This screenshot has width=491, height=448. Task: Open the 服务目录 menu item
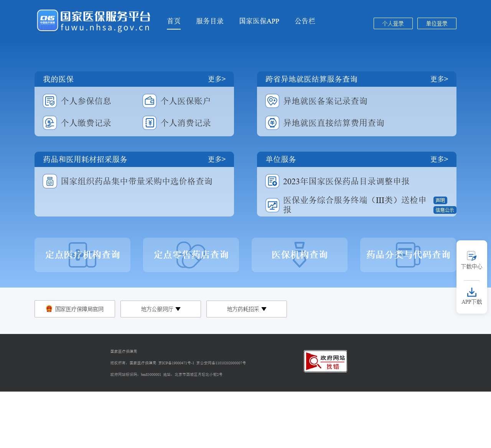pyautogui.click(x=210, y=21)
